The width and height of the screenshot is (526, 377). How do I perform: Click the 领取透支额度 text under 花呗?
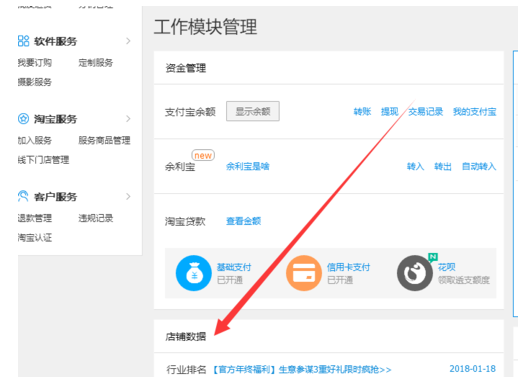[464, 280]
